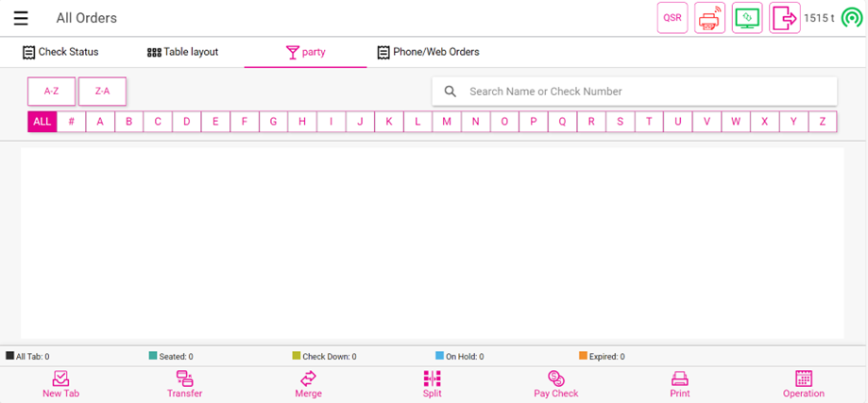Image resolution: width=868 pixels, height=403 pixels.
Task: Filter by ALL letters
Action: [x=42, y=122]
